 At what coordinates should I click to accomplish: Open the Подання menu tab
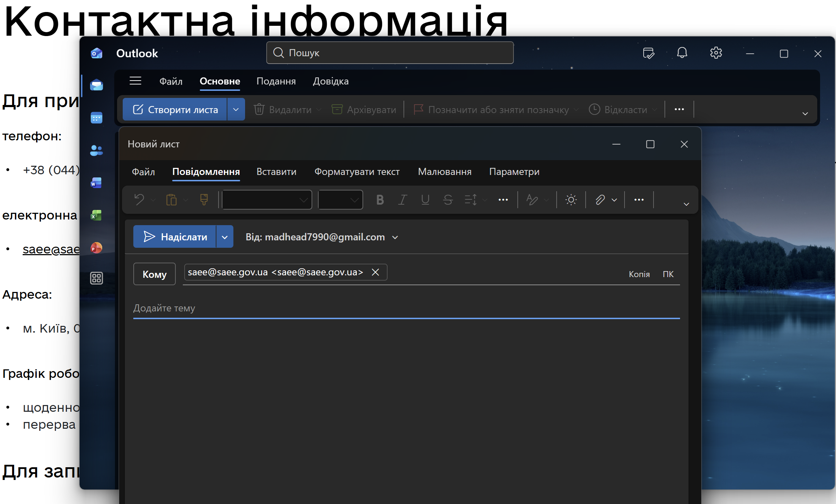(276, 81)
